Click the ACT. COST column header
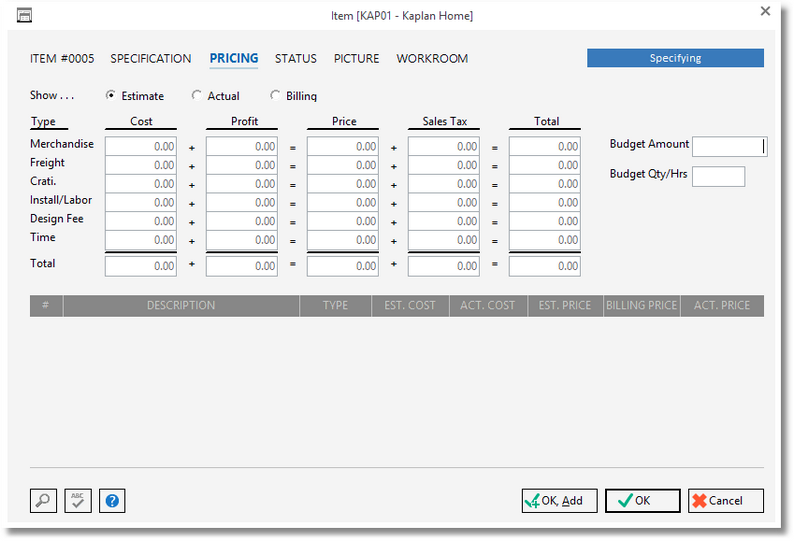This screenshot has height=541, width=794. click(488, 305)
